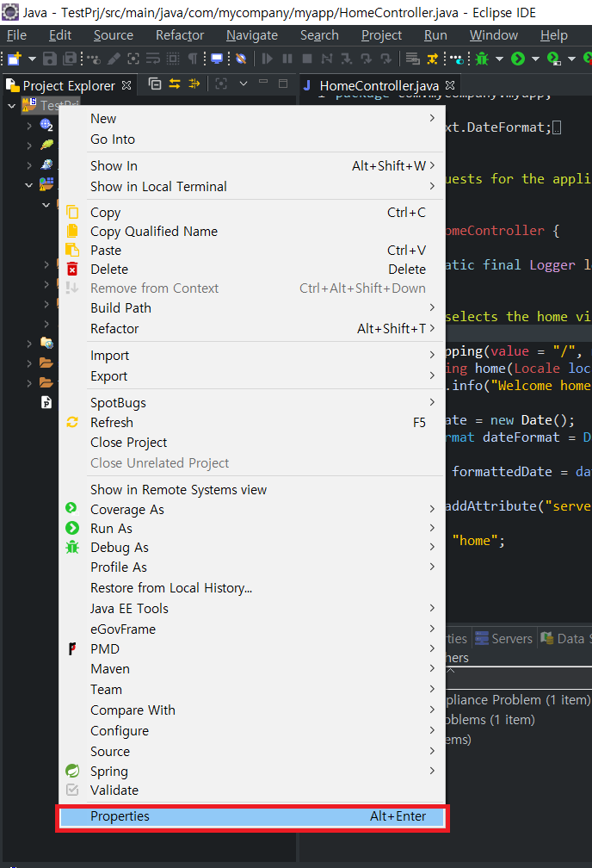Switch to the Servers tab

[503, 638]
